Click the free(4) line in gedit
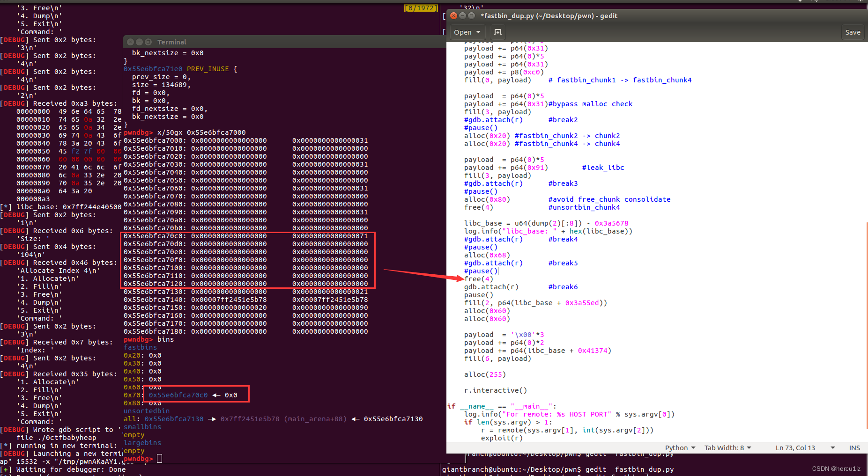 (x=478, y=279)
